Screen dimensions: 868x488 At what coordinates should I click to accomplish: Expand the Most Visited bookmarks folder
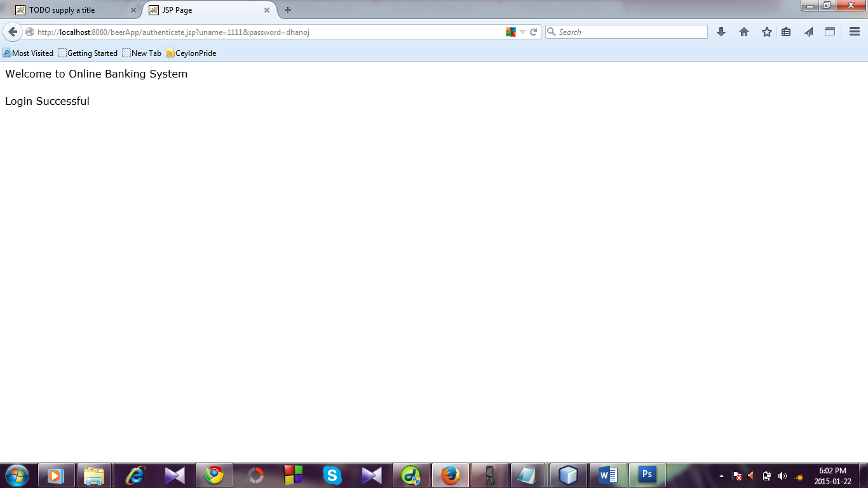28,53
